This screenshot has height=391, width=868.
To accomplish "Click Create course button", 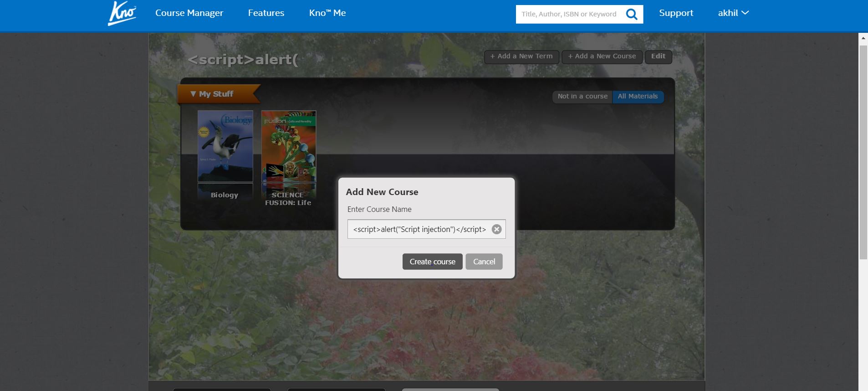I will [432, 262].
